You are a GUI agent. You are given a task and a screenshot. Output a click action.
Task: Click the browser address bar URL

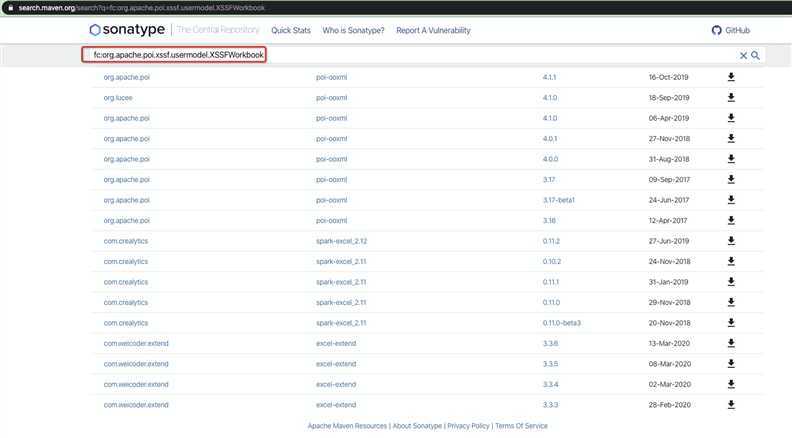tap(141, 8)
